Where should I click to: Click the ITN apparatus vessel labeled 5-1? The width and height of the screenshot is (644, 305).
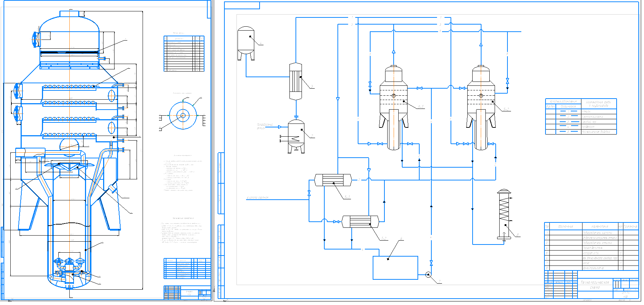[394, 107]
